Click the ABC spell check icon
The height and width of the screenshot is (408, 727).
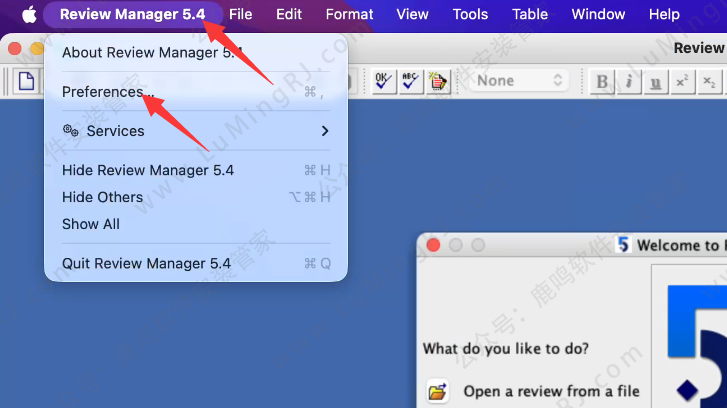point(410,81)
